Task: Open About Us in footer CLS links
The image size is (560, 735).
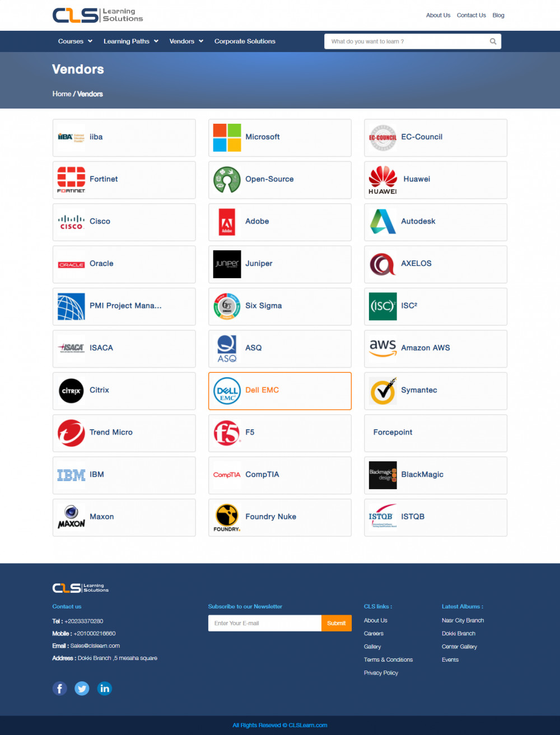Action: point(376,621)
